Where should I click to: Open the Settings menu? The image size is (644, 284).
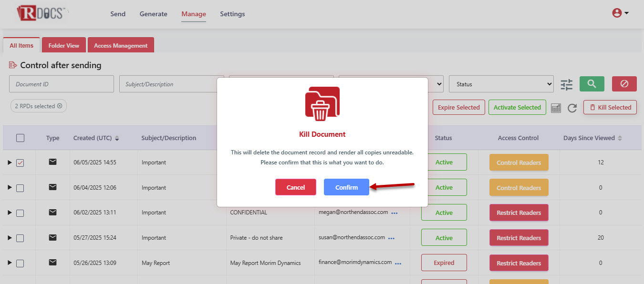tap(232, 14)
